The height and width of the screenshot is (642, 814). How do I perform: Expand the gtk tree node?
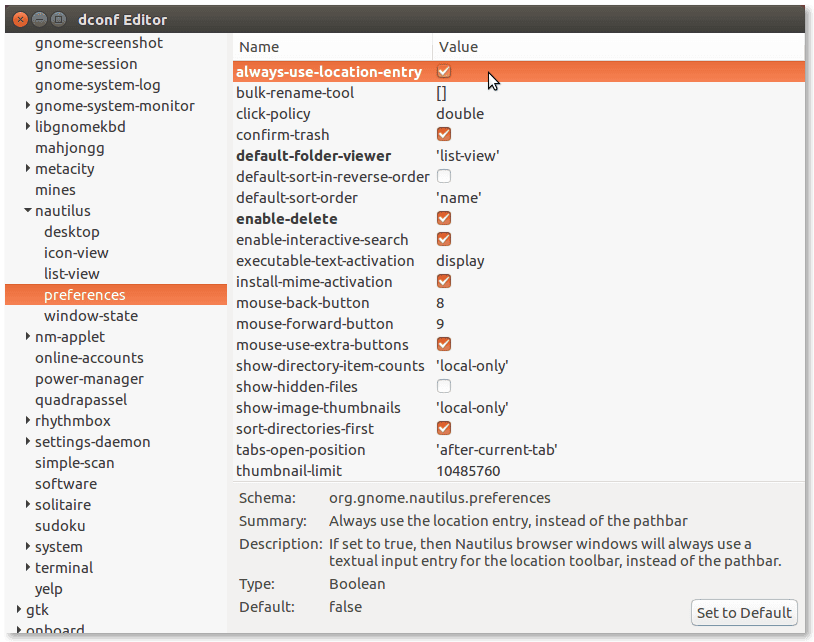click(19, 609)
